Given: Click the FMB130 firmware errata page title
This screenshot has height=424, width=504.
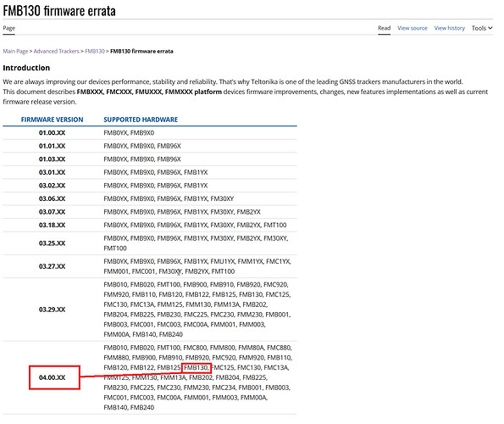Looking at the screenshot, I should pos(59,11).
